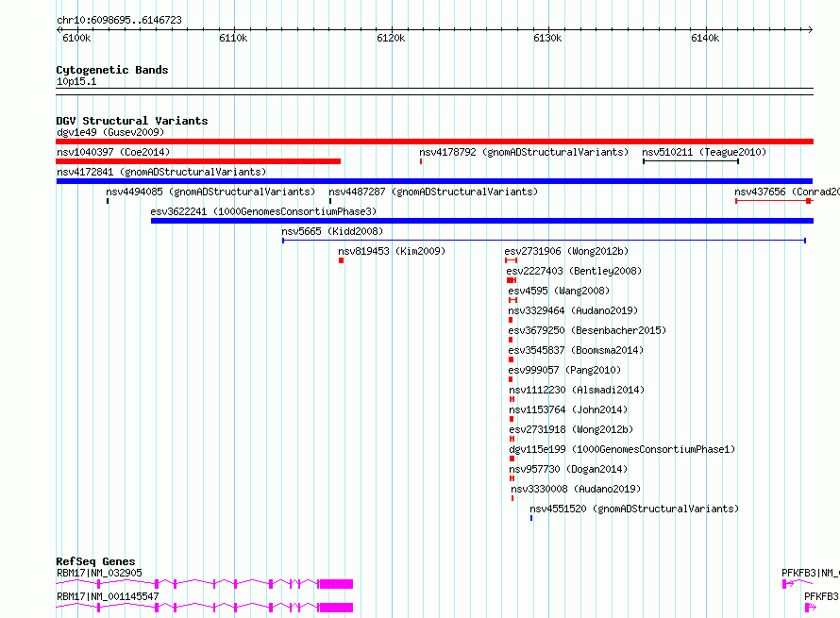840x618 pixels.
Task: Click the 6140k ruler tick label
Action: [x=705, y=38]
